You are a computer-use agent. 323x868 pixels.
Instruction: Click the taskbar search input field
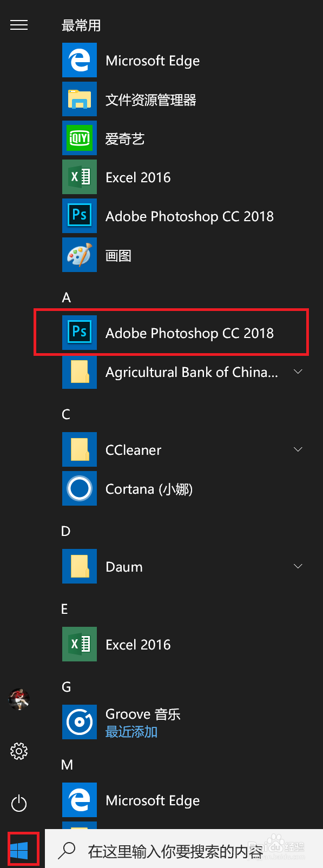click(179, 848)
